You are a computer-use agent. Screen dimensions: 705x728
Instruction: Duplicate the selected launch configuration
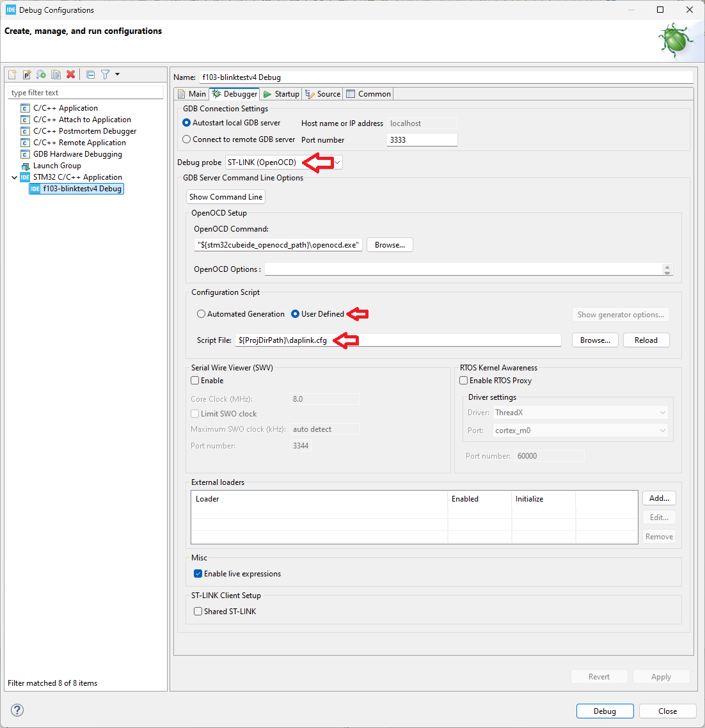pos(56,74)
